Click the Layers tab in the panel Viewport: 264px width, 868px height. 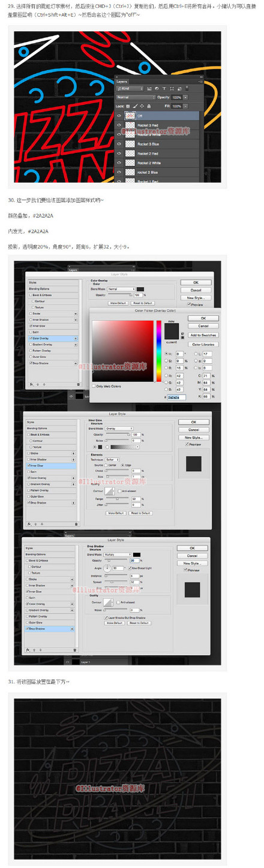(122, 82)
